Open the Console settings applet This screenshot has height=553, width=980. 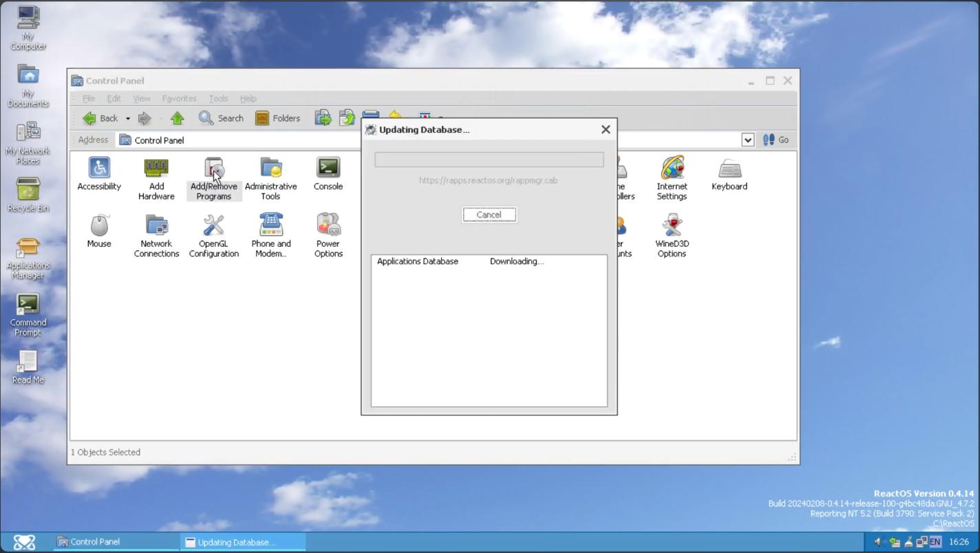(328, 173)
